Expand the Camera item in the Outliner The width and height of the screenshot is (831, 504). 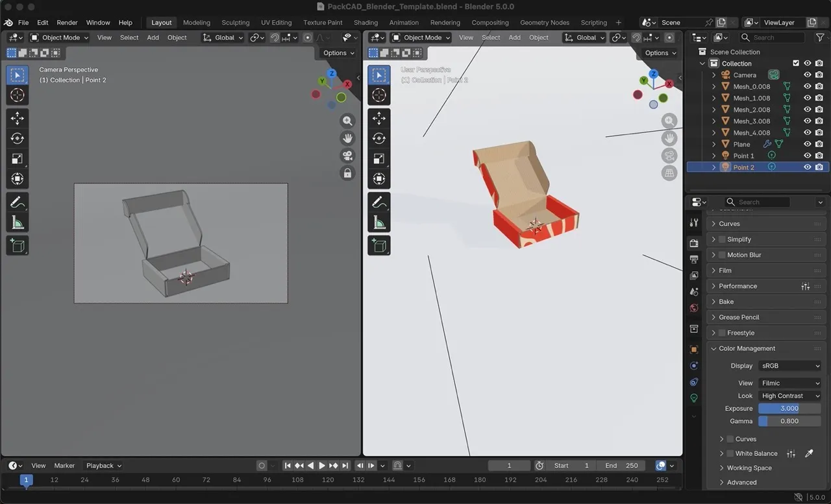coord(713,75)
